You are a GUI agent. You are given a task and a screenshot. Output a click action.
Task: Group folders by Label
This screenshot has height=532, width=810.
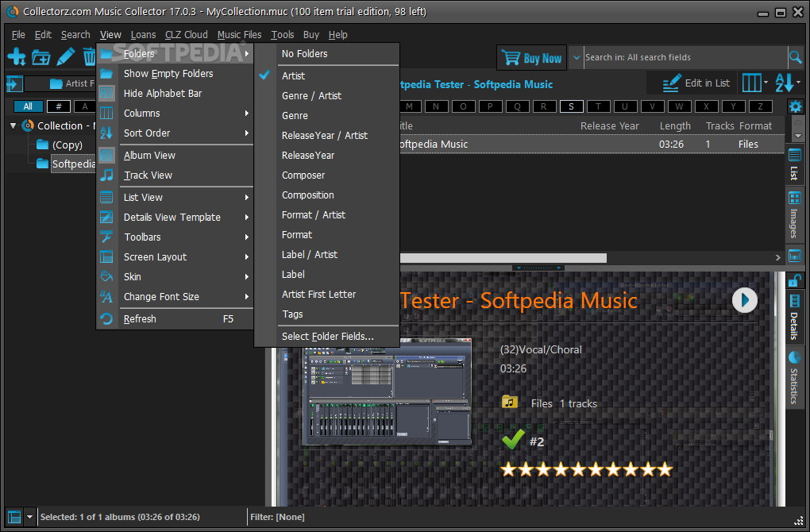[327, 275]
